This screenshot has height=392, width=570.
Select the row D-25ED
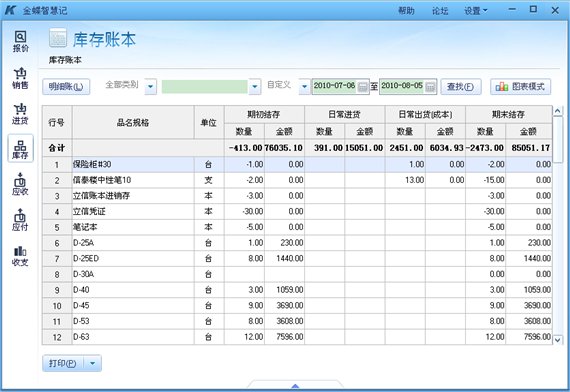point(297,259)
